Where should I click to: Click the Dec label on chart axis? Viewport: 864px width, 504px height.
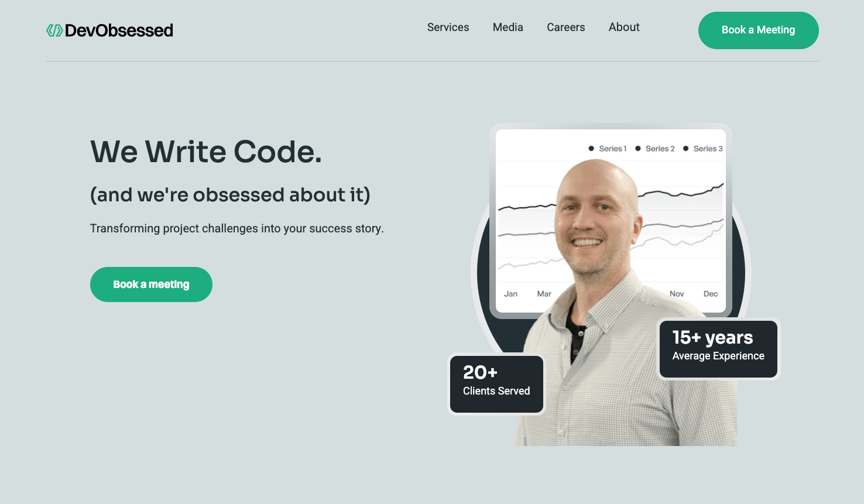pyautogui.click(x=711, y=294)
